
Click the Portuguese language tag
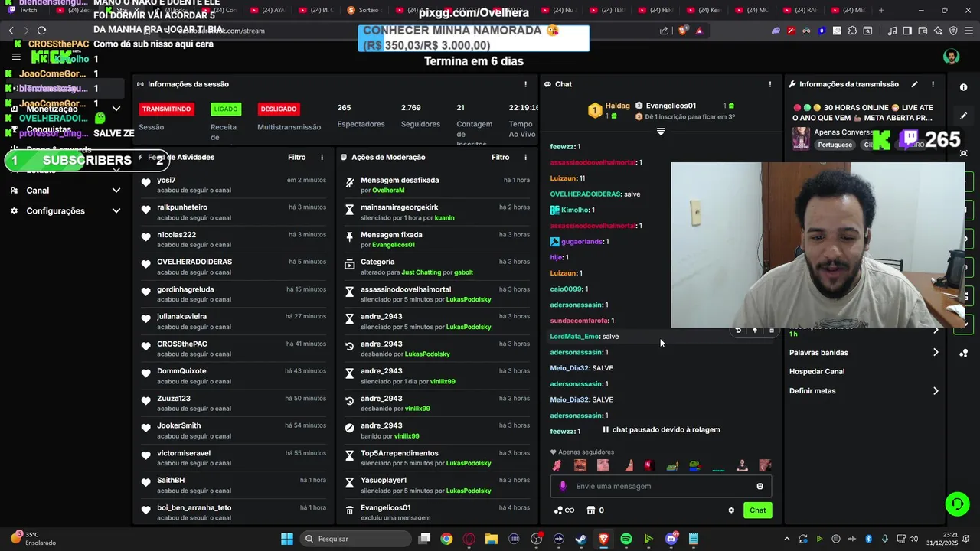[x=835, y=145]
